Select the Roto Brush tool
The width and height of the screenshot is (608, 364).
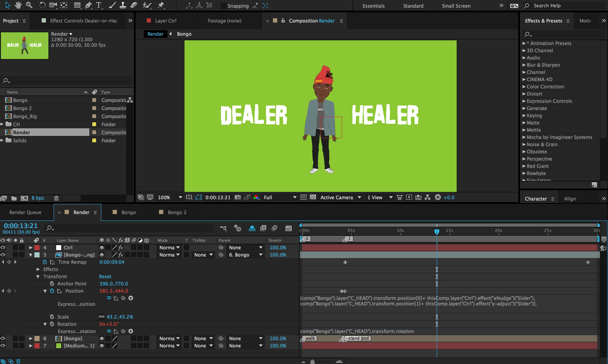point(147,5)
